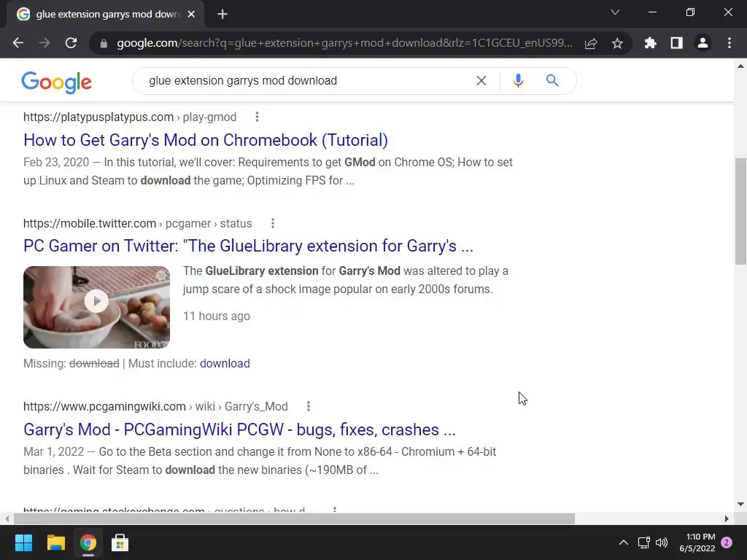Click the Must include download link
Image resolution: width=747 pixels, height=560 pixels.
pyautogui.click(x=225, y=363)
